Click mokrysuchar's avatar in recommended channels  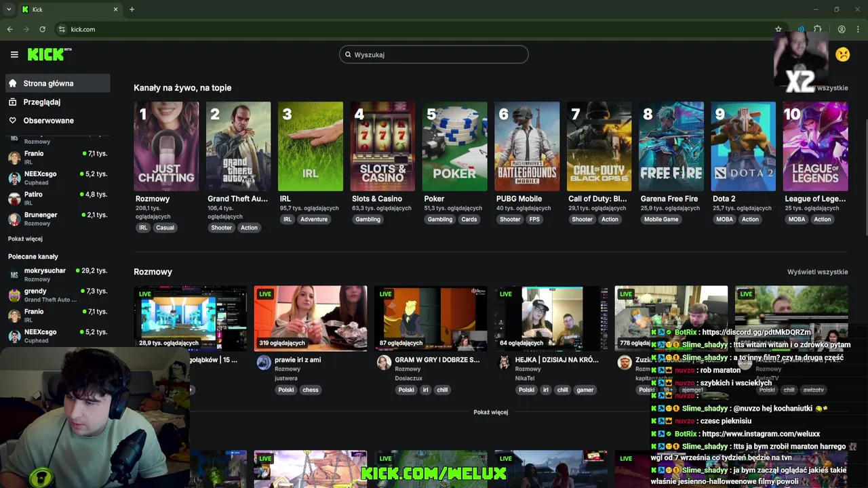click(14, 274)
